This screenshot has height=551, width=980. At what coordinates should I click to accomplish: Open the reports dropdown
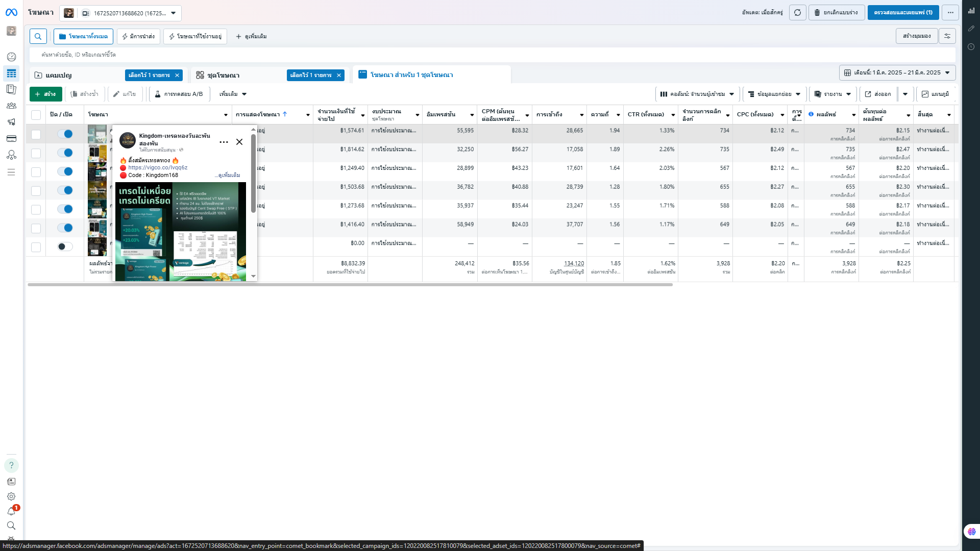click(x=832, y=94)
